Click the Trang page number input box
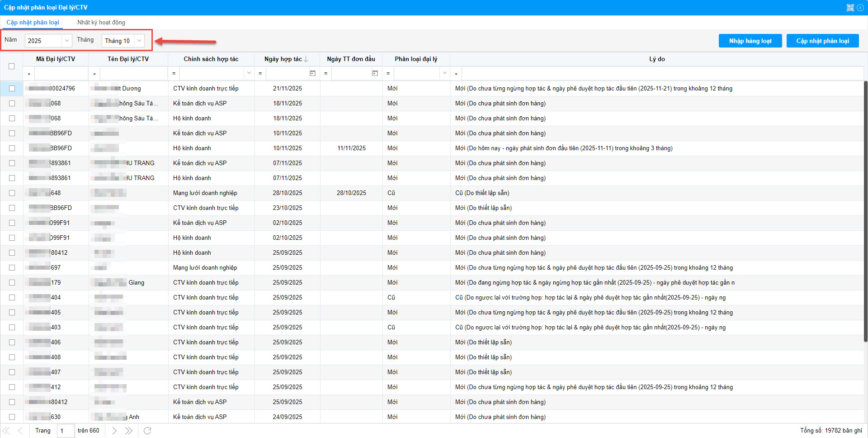Image resolution: width=868 pixels, height=438 pixels. point(66,431)
